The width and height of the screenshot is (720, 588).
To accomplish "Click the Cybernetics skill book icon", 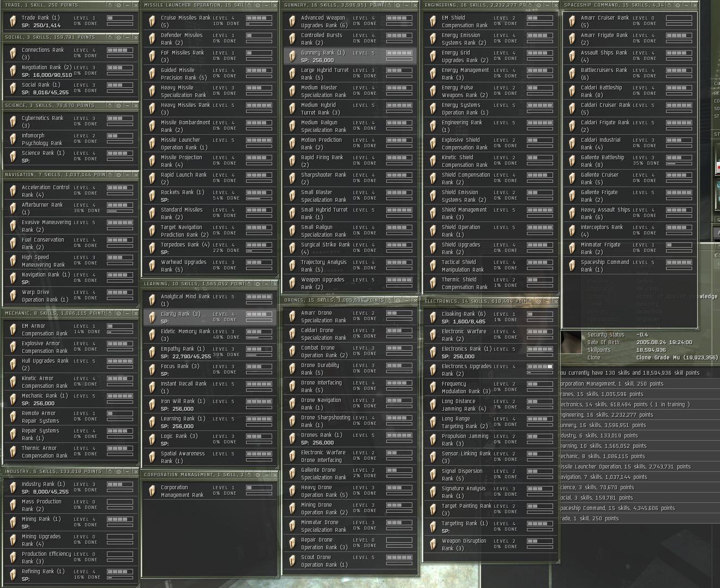I will click(x=13, y=122).
